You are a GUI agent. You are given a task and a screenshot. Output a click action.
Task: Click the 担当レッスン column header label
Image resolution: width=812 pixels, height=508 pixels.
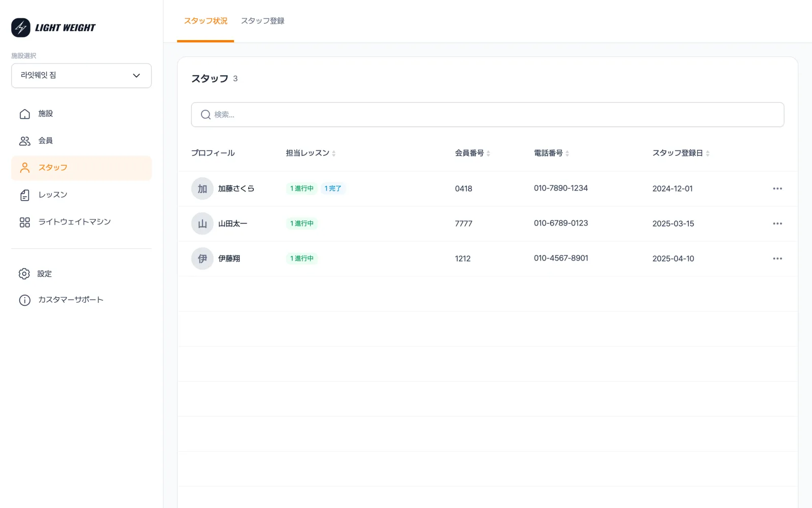click(308, 153)
